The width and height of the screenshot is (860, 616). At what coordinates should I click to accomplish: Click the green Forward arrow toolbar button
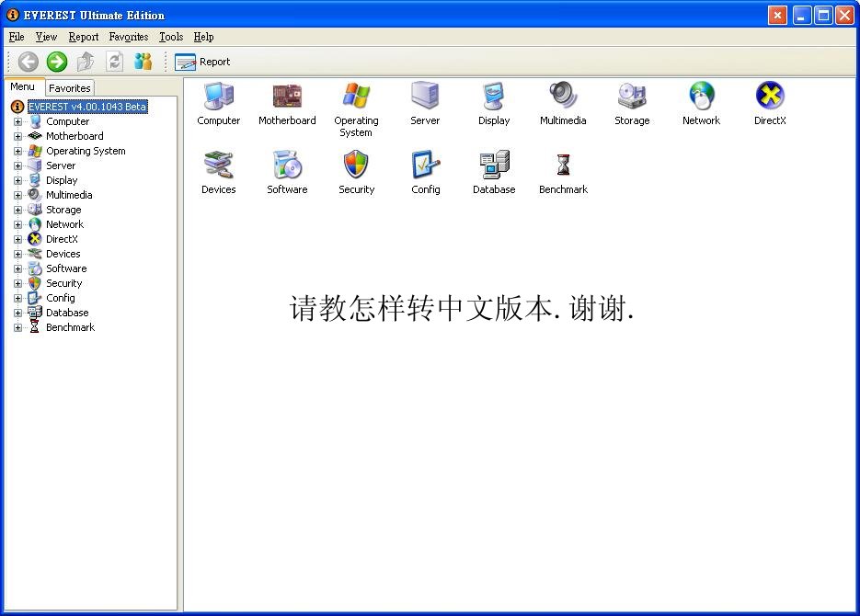pos(56,62)
